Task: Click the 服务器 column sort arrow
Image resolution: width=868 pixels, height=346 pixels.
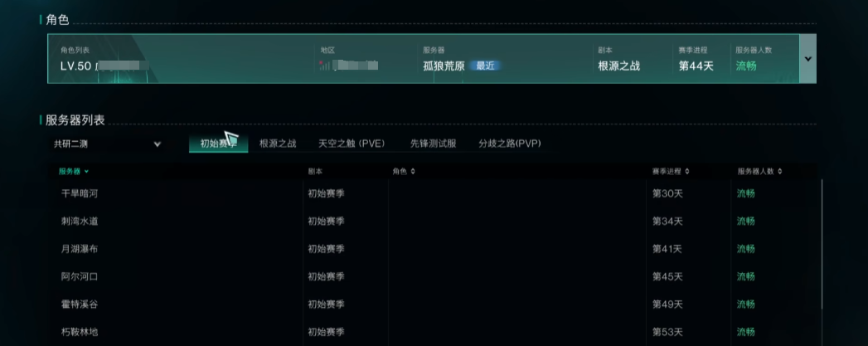Action: tap(86, 172)
